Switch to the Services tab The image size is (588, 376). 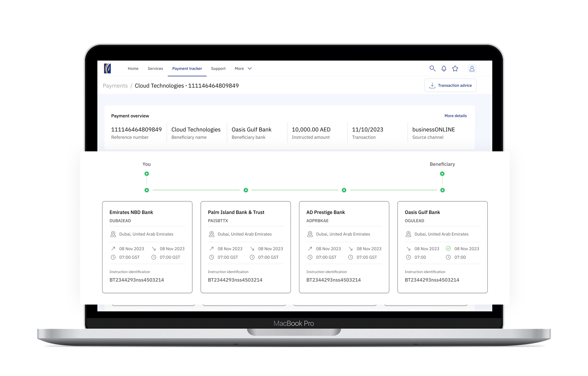(155, 69)
